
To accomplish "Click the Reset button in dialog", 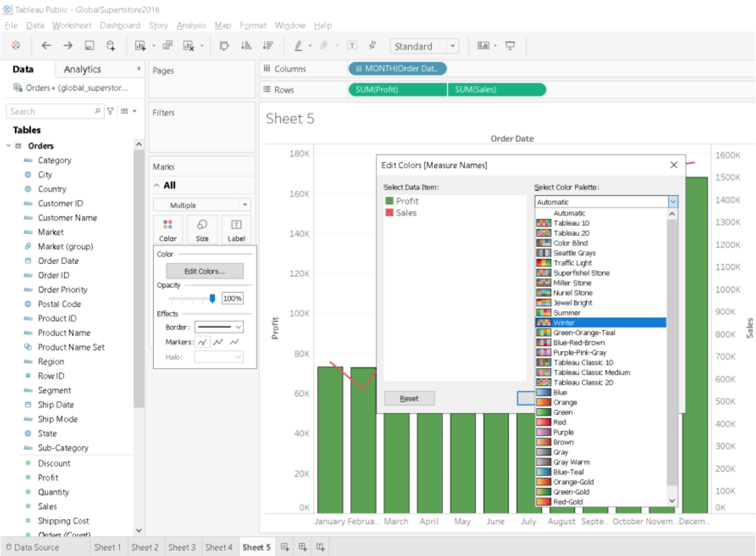I will (x=409, y=398).
